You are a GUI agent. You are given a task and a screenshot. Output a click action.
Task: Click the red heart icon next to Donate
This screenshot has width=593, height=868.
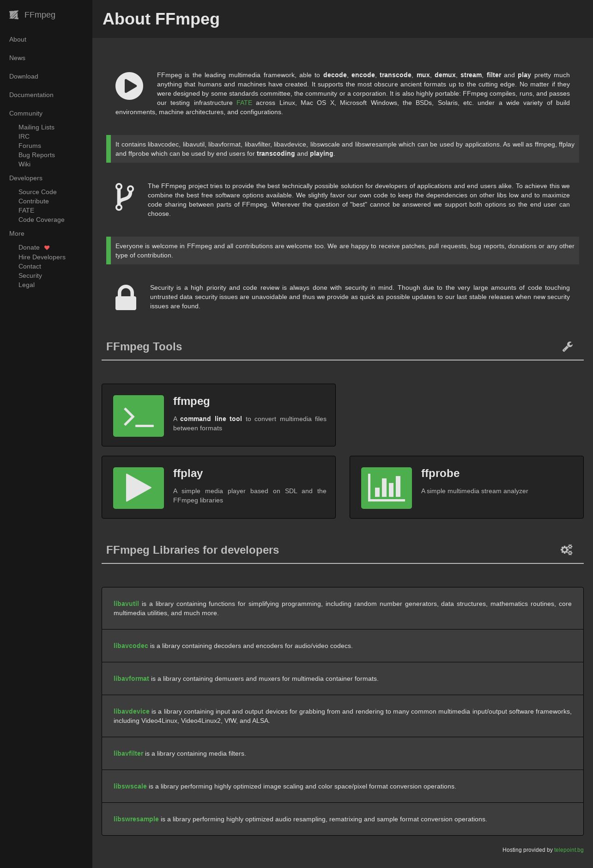tap(47, 248)
